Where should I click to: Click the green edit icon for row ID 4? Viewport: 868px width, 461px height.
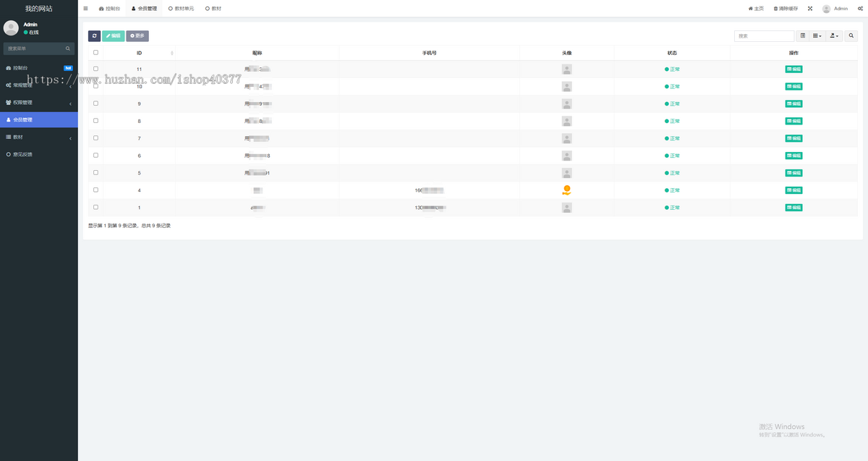point(793,190)
